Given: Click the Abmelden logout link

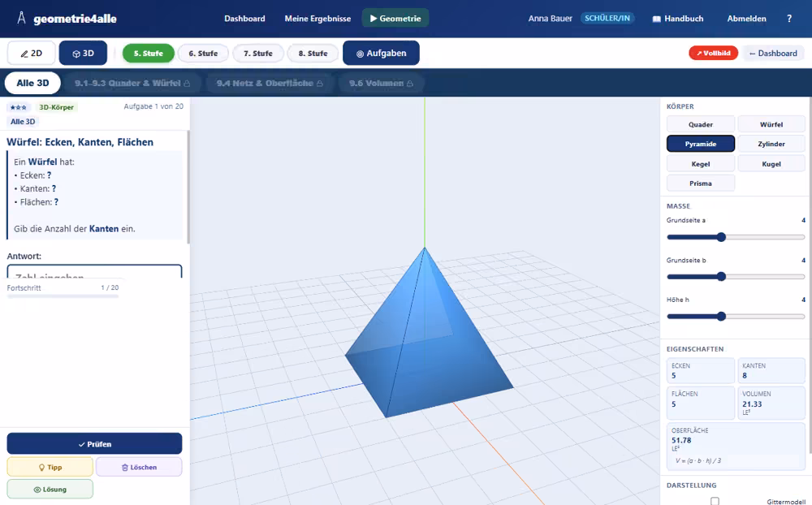Looking at the screenshot, I should (746, 19).
